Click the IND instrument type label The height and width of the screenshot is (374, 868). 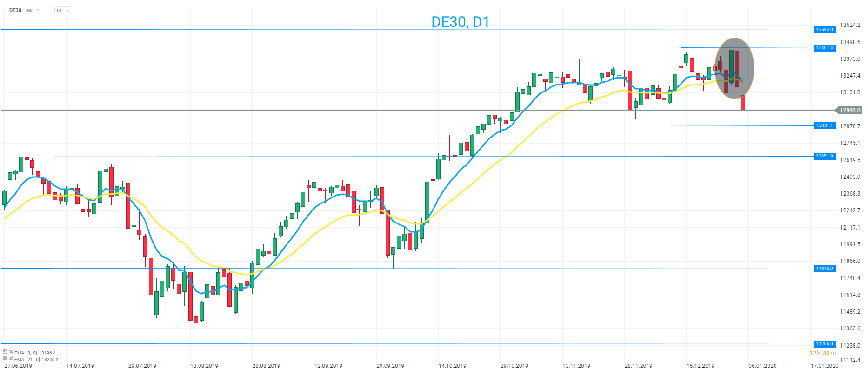[29, 10]
